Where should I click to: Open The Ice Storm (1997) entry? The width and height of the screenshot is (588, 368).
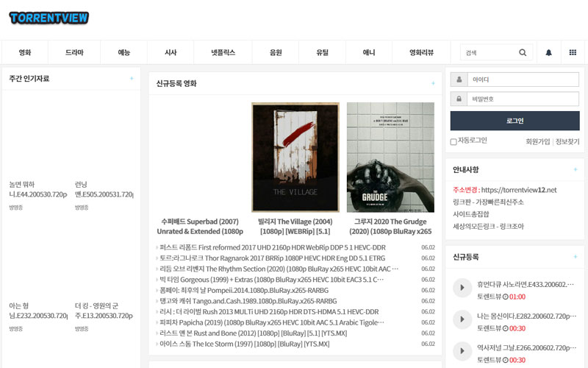point(245,344)
